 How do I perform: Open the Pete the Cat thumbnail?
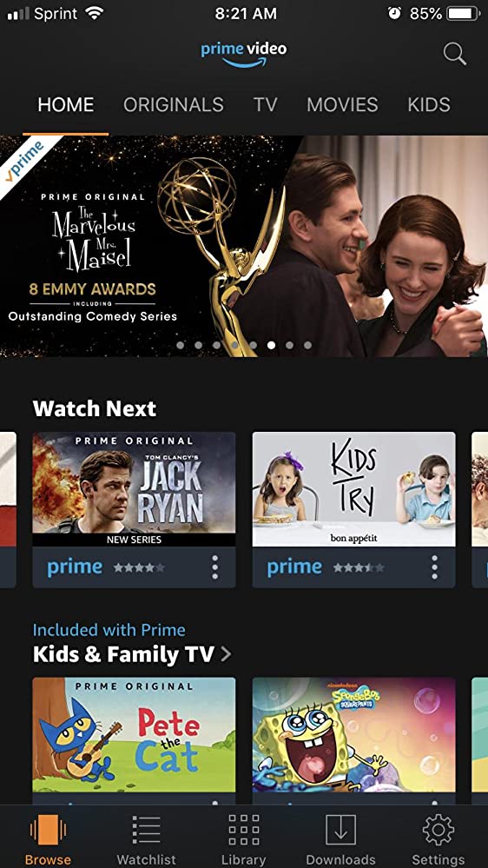[134, 734]
